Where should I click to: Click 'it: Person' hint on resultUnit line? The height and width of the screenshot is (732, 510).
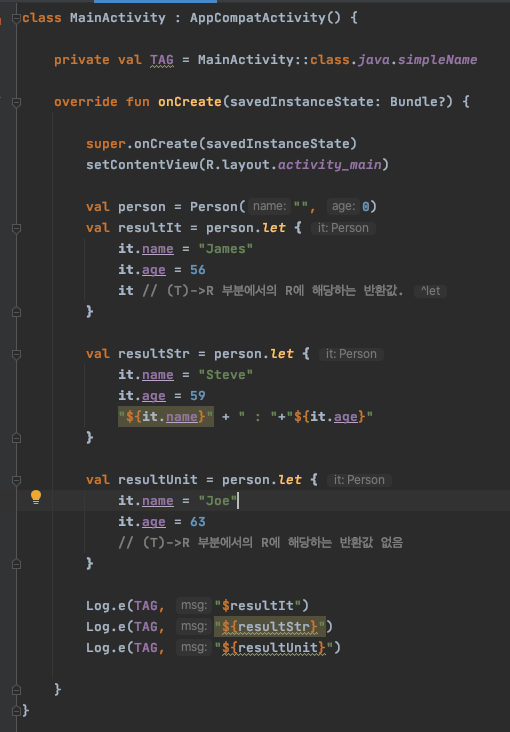point(359,480)
